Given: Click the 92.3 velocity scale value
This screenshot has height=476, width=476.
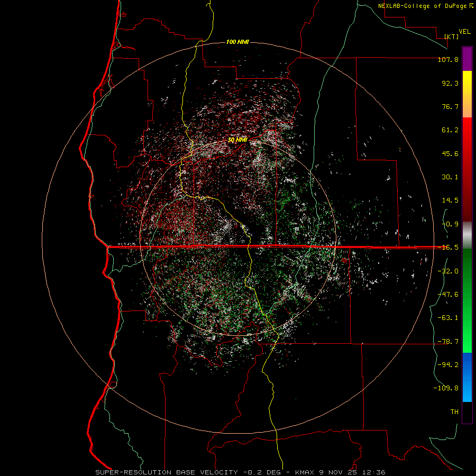Looking at the screenshot, I should click(x=450, y=83).
